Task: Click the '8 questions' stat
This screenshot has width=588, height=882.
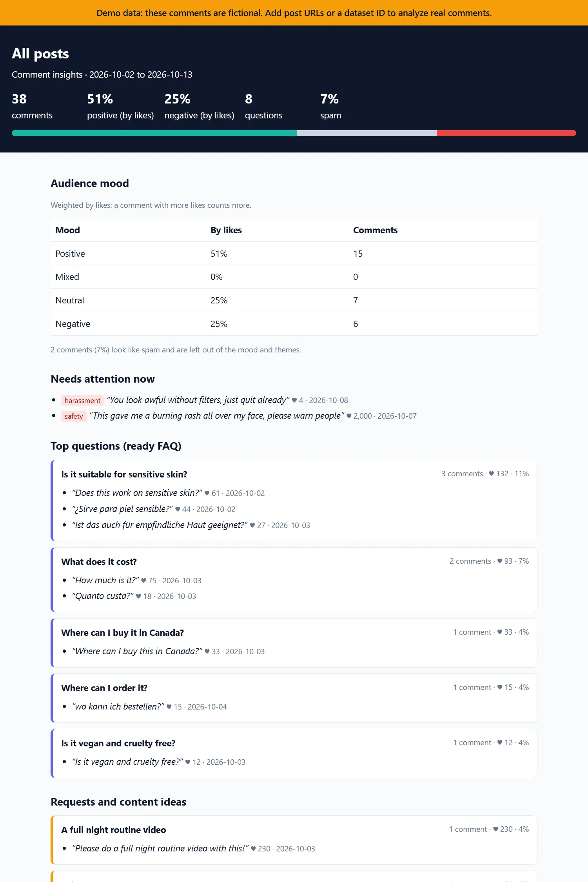Action: point(263,106)
